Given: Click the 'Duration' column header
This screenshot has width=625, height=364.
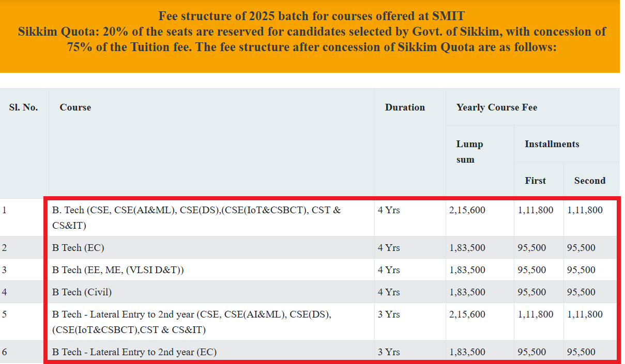Looking at the screenshot, I should click(x=405, y=107).
